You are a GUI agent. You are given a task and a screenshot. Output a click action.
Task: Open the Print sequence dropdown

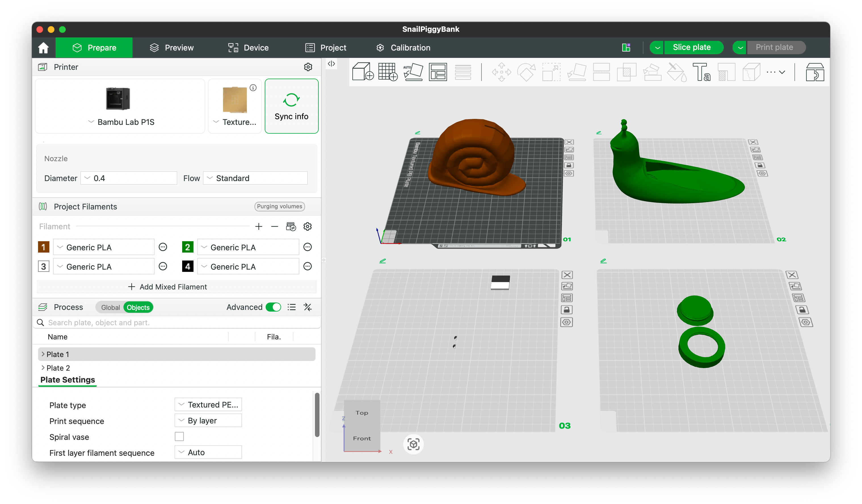pos(208,421)
